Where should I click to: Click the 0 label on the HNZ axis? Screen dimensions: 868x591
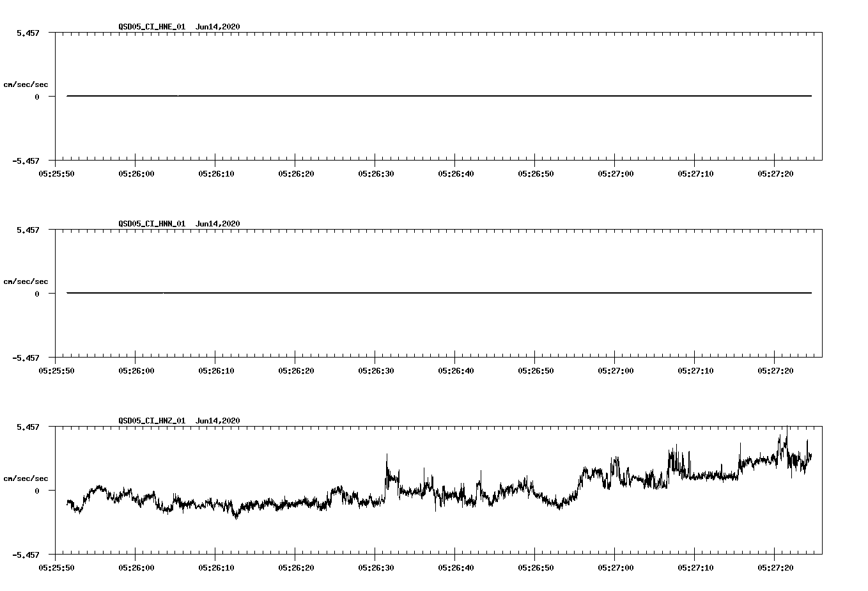pyautogui.click(x=37, y=491)
